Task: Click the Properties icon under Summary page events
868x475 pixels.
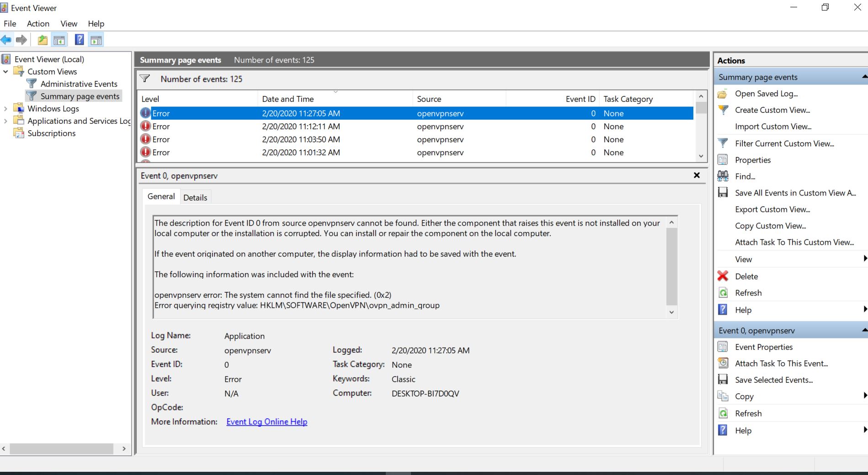Action: tap(723, 160)
